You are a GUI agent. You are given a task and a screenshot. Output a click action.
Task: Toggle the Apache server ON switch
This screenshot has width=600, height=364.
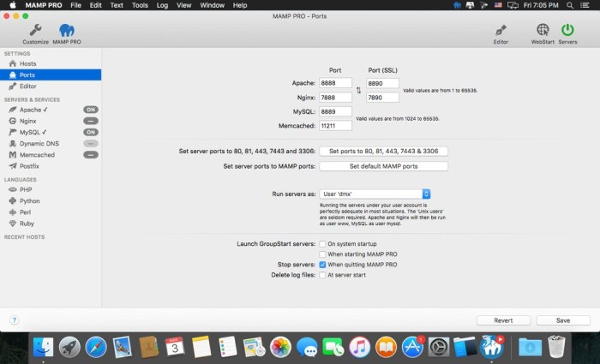(90, 110)
